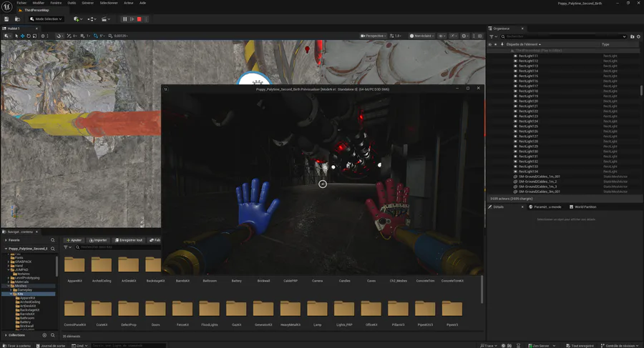Open the add-content cube-plus dropdown
The height and width of the screenshot is (348, 644).
pyautogui.click(x=77, y=19)
